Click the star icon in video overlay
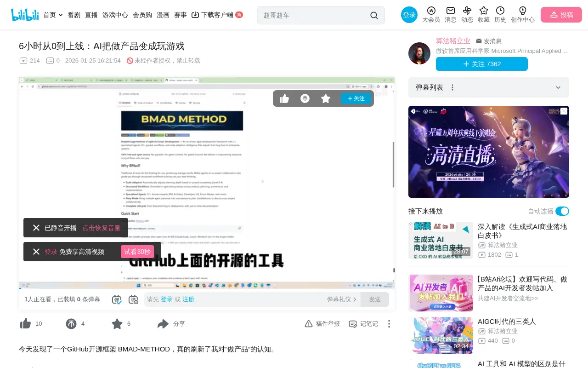Image resolution: width=588 pixels, height=368 pixels. tap(326, 98)
